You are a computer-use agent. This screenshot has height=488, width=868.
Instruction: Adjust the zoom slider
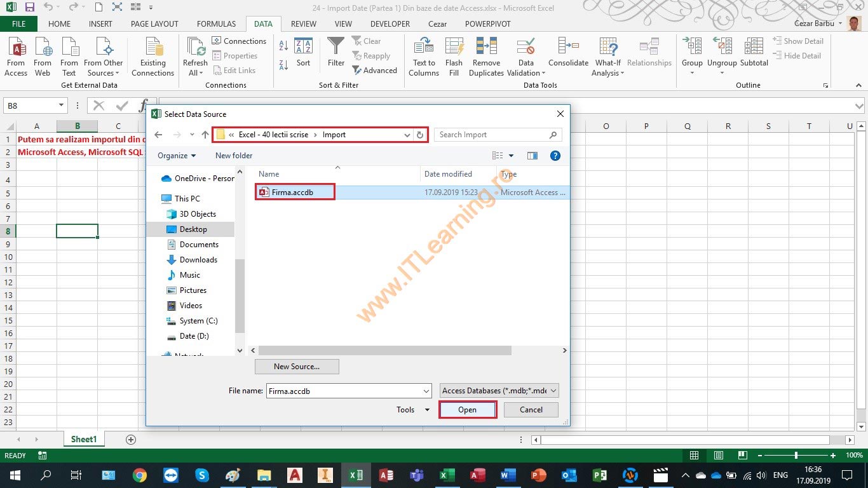796,456
